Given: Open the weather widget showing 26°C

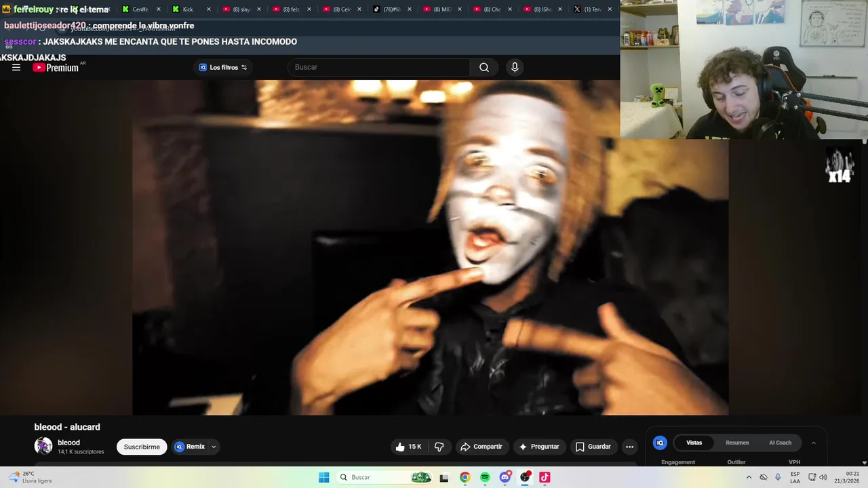Looking at the screenshot, I should coord(30,477).
